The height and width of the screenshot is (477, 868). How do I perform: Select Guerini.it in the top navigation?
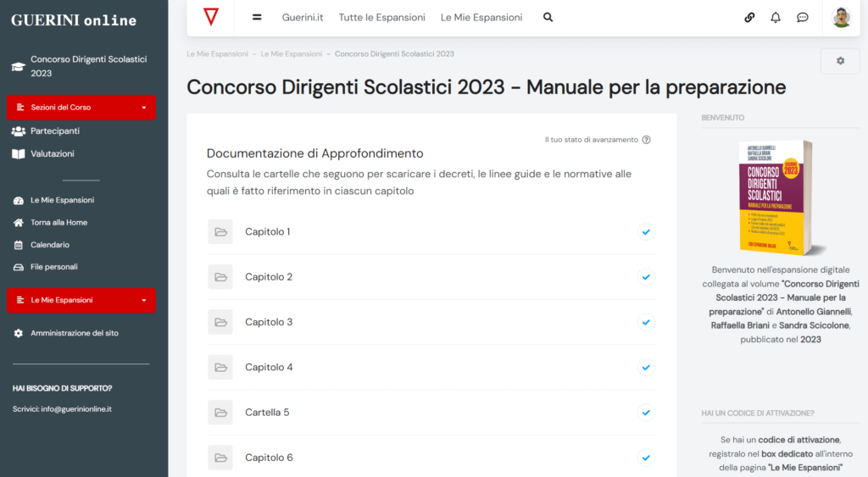click(305, 17)
